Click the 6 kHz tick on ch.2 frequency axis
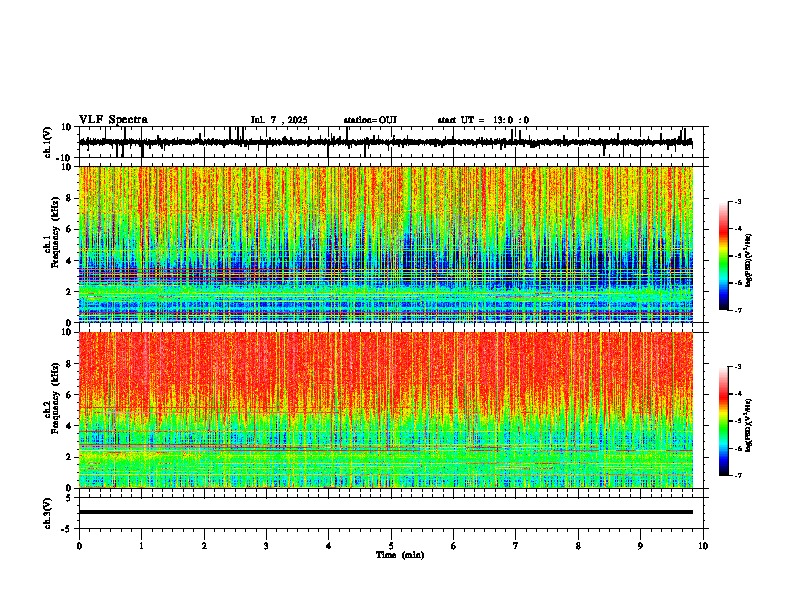 [x=69, y=394]
